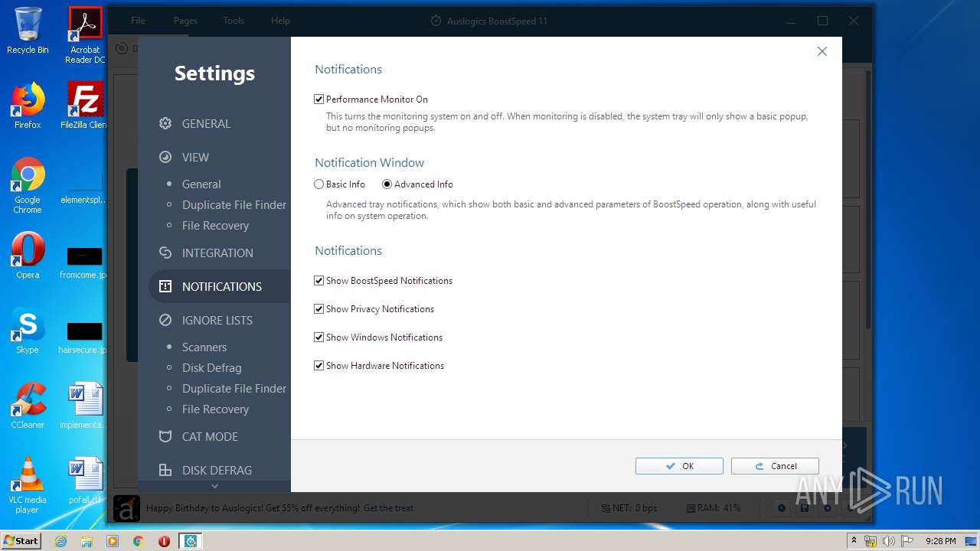Click the Disk Defrag section icon

click(x=165, y=470)
